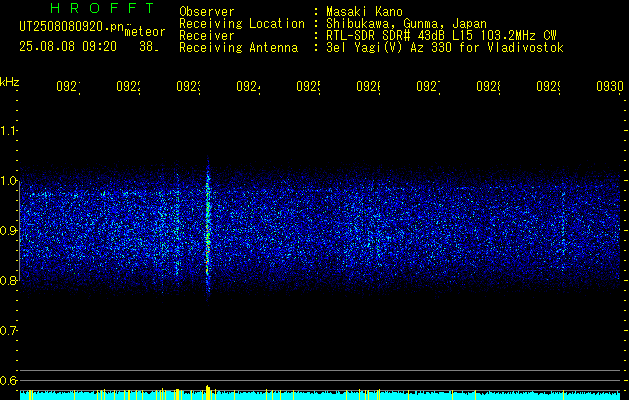Click the 0.9 kHz frequency label
629x400 pixels.
coord(9,231)
